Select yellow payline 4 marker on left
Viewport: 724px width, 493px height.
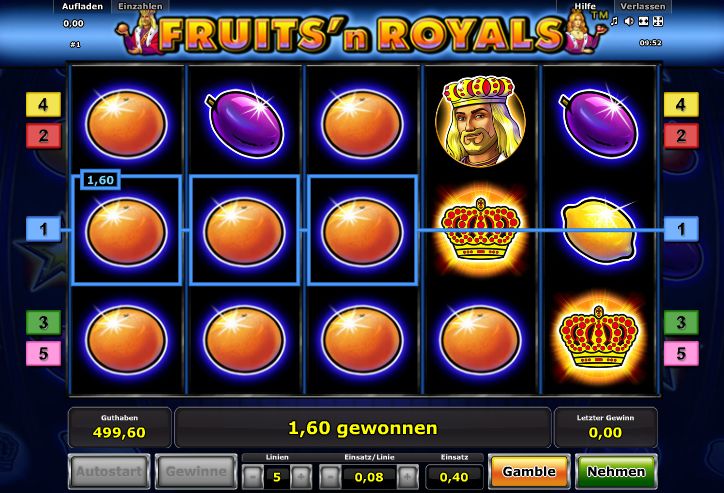coord(43,104)
